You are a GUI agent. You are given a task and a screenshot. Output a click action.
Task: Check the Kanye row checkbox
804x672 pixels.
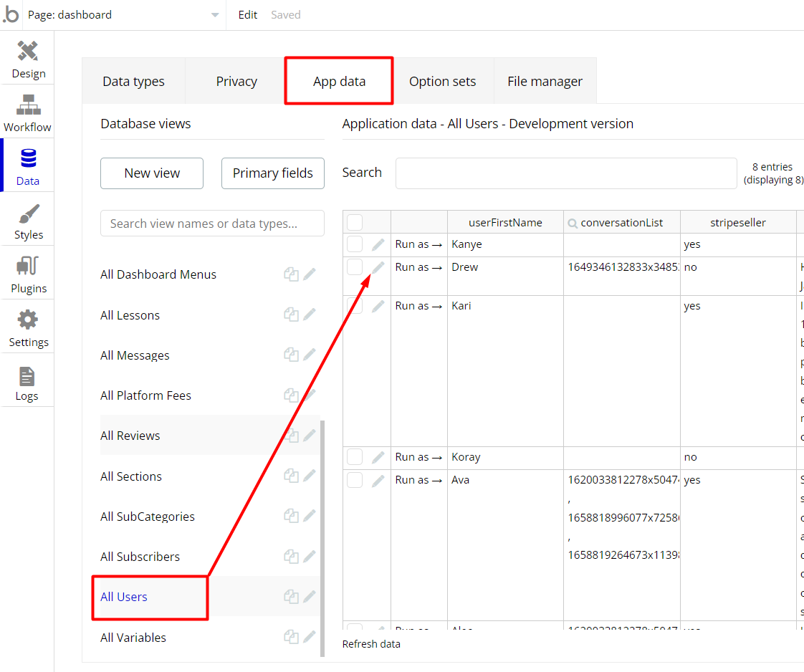pyautogui.click(x=355, y=244)
